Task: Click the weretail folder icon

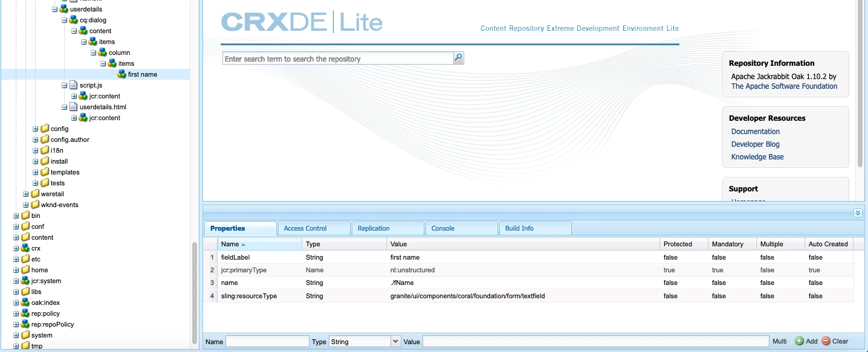Action: click(35, 194)
